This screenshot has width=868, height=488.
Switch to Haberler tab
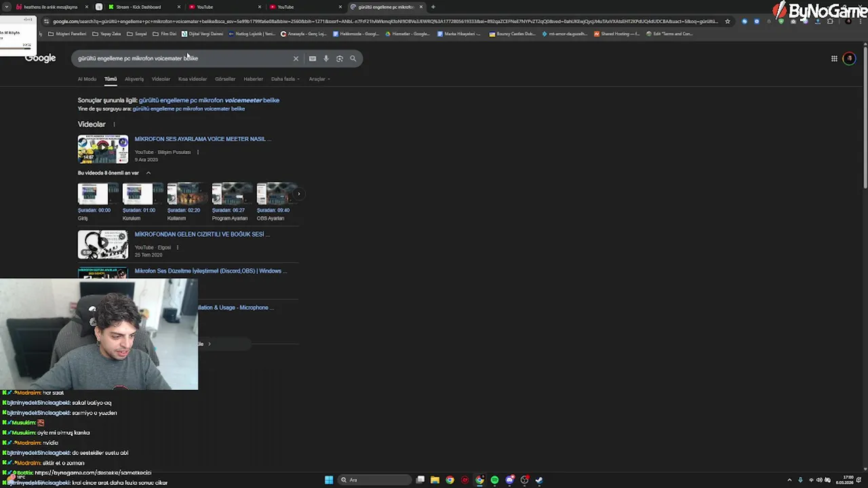(x=253, y=79)
